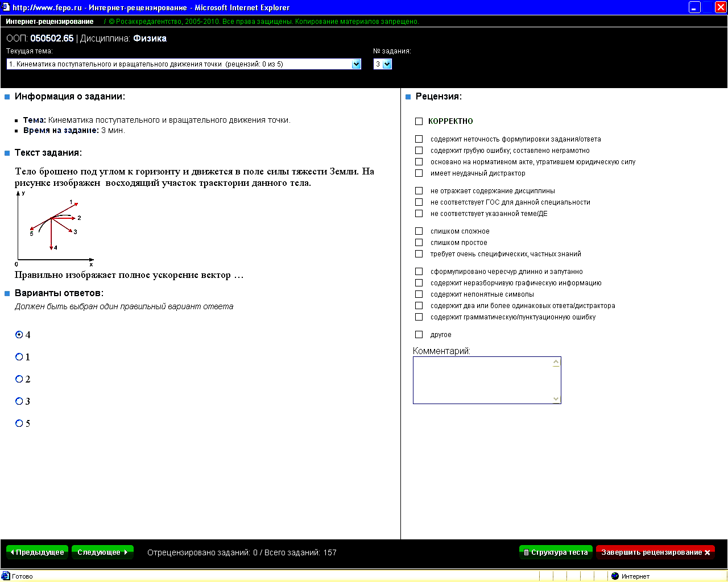Enable 'имеет неудачный дистрактор' checkbox

(419, 173)
